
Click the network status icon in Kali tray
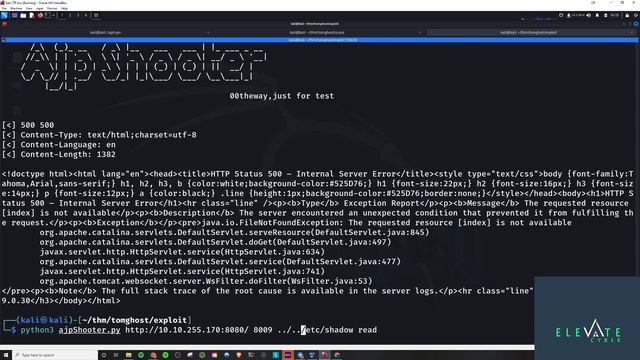(569, 15)
